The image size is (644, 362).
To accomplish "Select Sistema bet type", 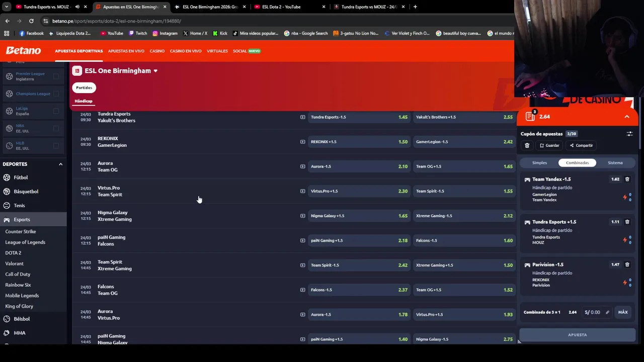I will coord(615,163).
